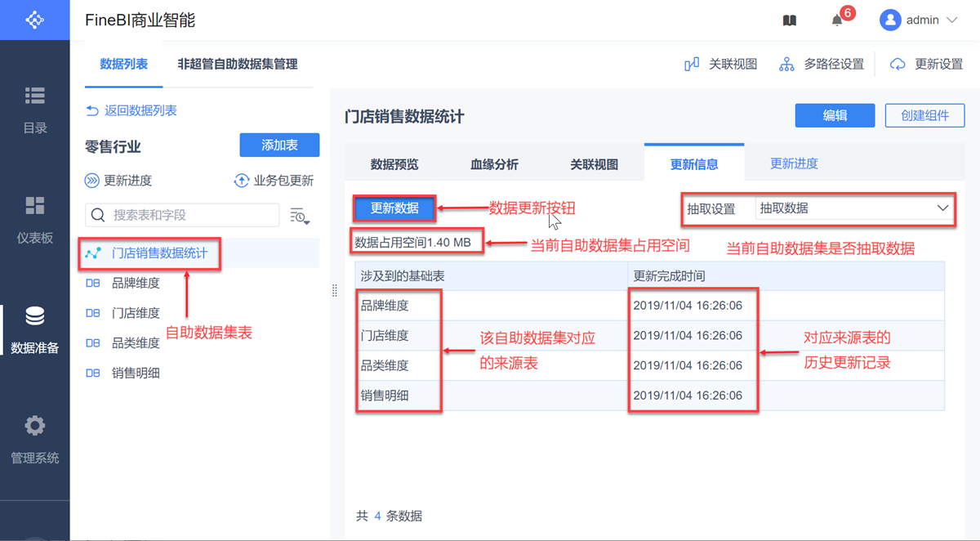Click update time in the 销售明细 row

(688, 396)
